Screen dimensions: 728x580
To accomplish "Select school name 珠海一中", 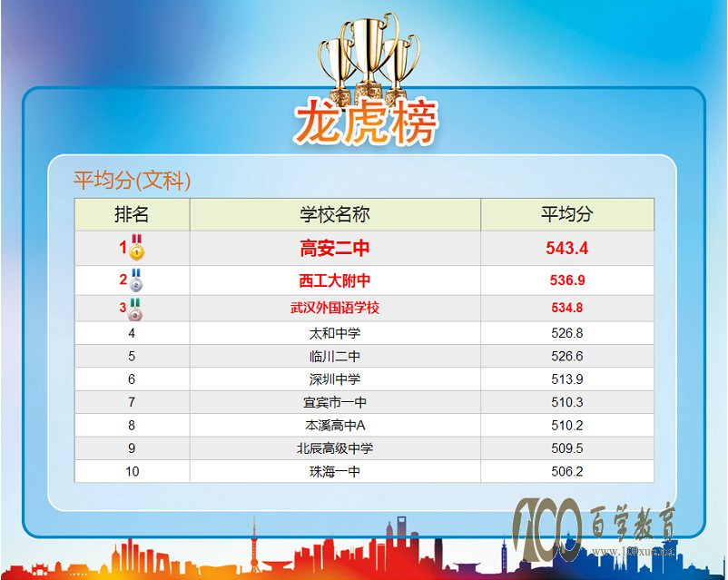I will 335,472.
